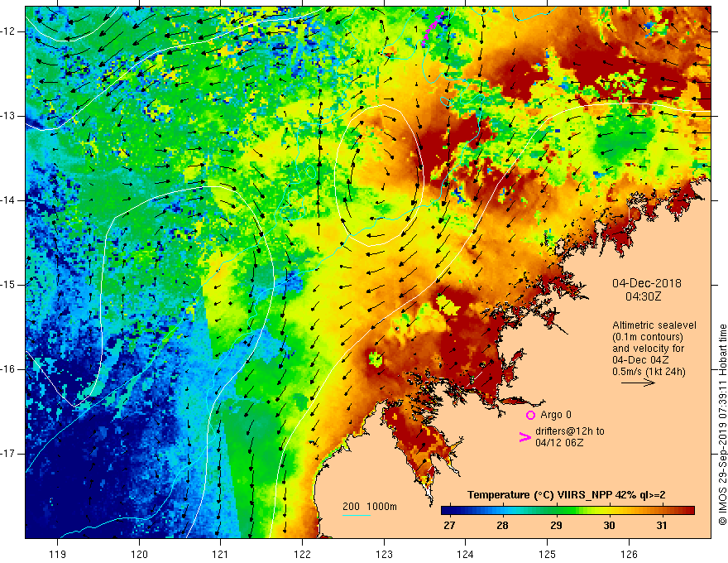This screenshot has width=728, height=563.
Task: Click the longitude 124 axis label
Action: [x=466, y=554]
